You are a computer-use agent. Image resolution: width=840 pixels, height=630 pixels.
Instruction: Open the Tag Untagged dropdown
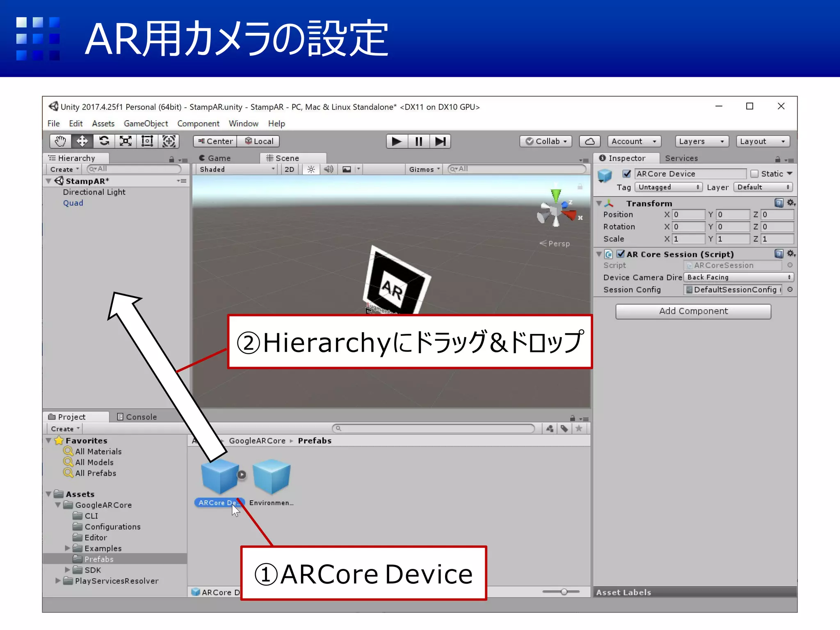(x=669, y=187)
